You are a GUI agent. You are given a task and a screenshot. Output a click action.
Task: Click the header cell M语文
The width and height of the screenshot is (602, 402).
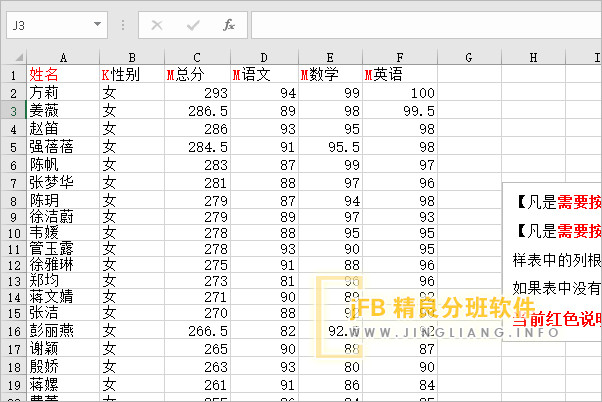pyautogui.click(x=264, y=74)
